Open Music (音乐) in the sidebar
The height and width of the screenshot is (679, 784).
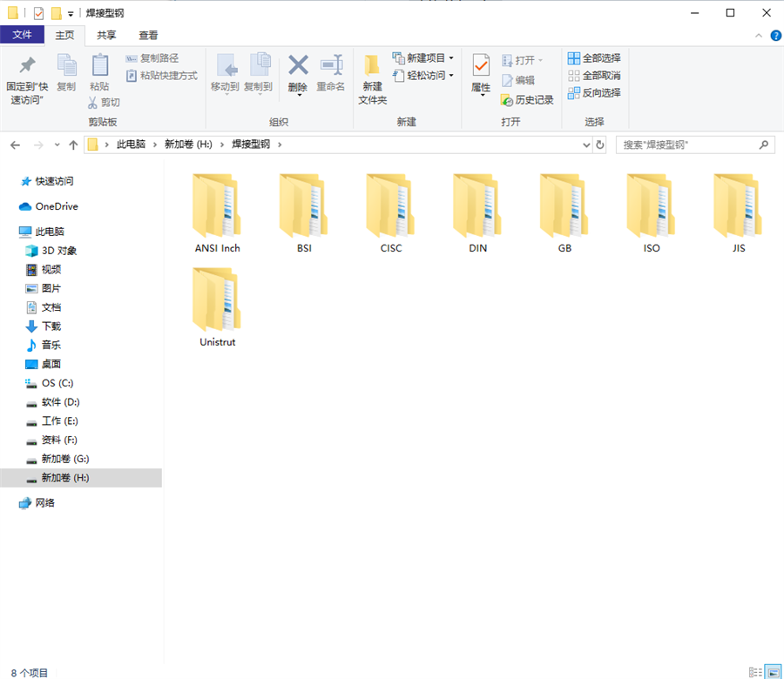pyautogui.click(x=44, y=346)
